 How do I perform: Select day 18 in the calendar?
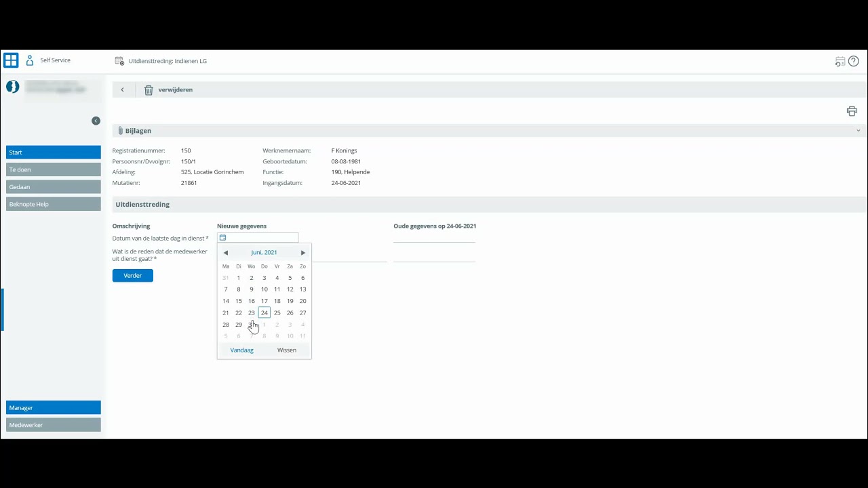pos(277,301)
